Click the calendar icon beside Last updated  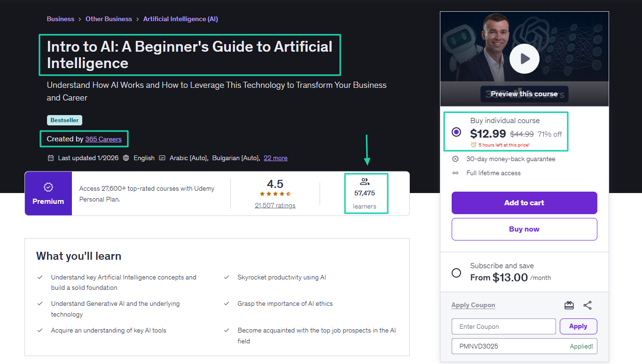pos(51,158)
